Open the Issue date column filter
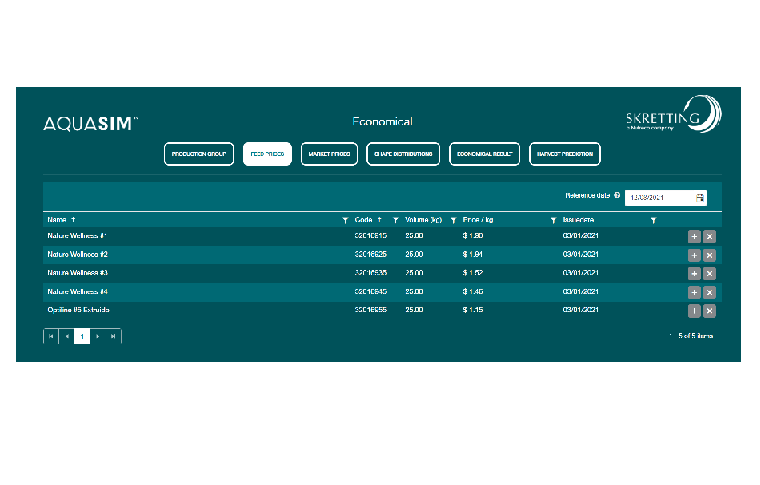The width and height of the screenshot is (760, 485). (x=653, y=219)
